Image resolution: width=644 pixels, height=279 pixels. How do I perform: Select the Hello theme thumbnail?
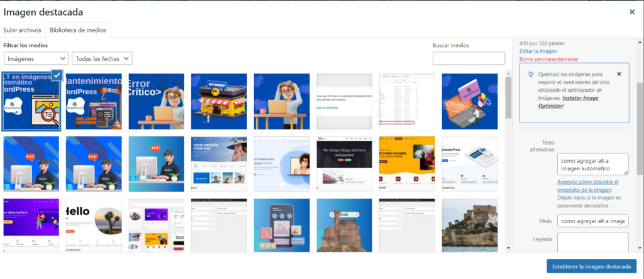point(94,225)
